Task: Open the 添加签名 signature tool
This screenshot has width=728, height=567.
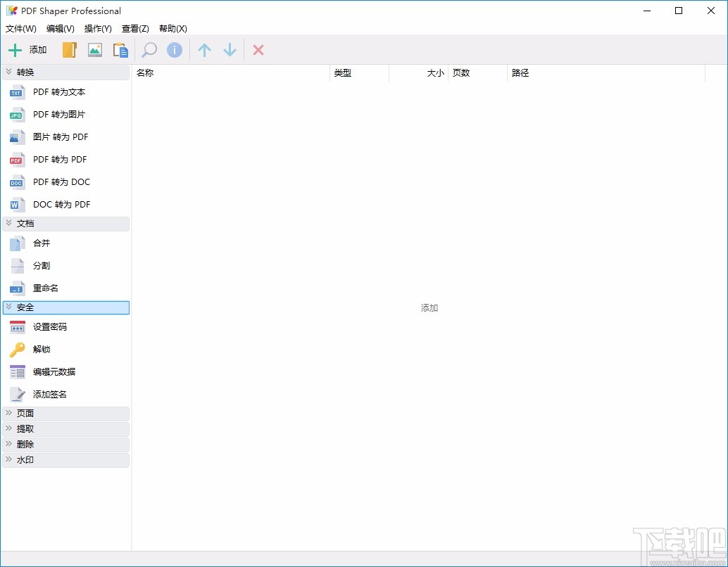Action: [x=50, y=394]
